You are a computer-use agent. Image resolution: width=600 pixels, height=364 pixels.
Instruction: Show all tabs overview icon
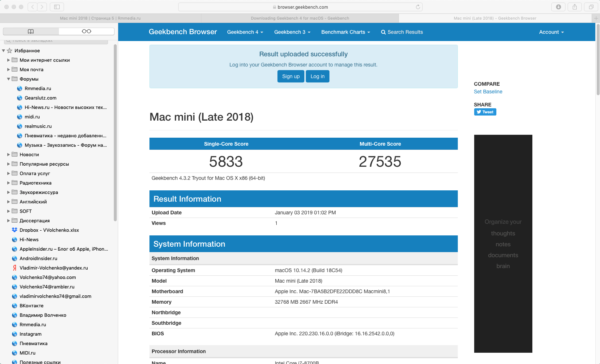(591, 7)
